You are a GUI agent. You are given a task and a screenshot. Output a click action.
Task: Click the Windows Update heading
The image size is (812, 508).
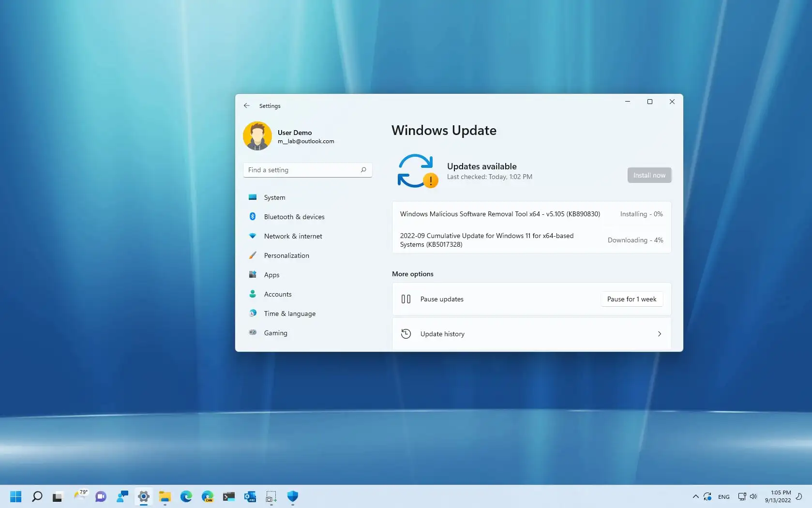coord(444,130)
